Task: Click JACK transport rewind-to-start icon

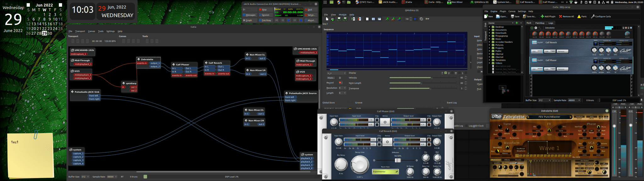Action: pyautogui.click(x=277, y=20)
